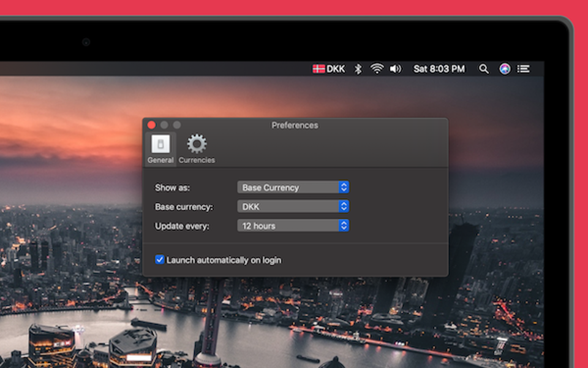588x368 pixels.
Task: Close the Preferences window
Action: click(151, 125)
